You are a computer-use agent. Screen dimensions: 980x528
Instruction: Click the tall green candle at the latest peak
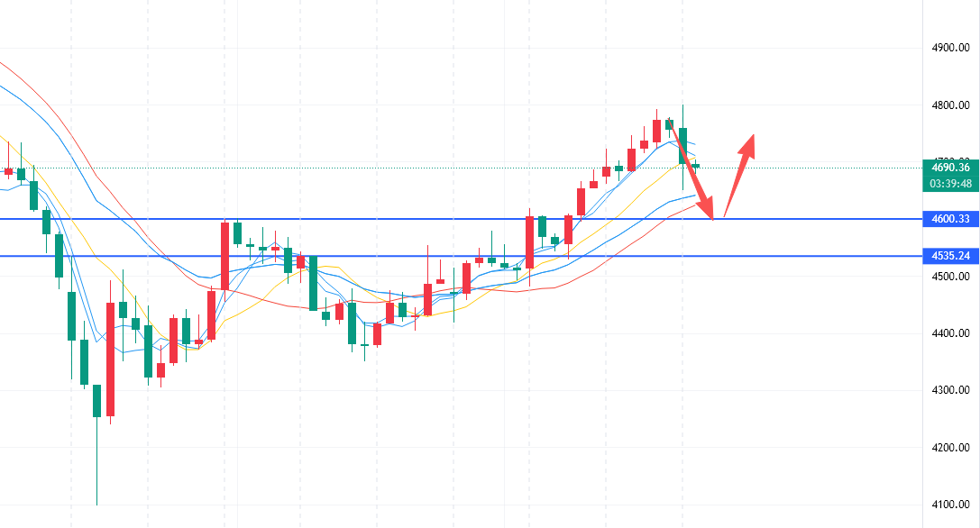point(683,146)
